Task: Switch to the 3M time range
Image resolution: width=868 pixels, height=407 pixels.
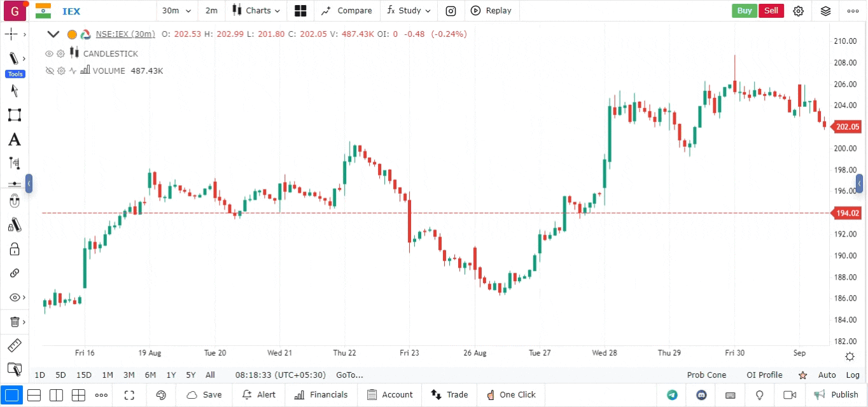Action: point(129,375)
